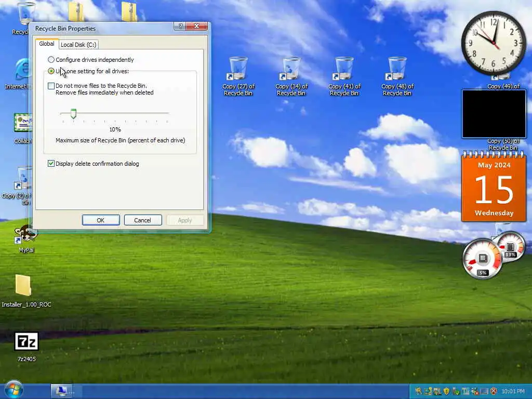
Task: Select Copy (48) of Recycle Bin icon
Action: click(397, 77)
